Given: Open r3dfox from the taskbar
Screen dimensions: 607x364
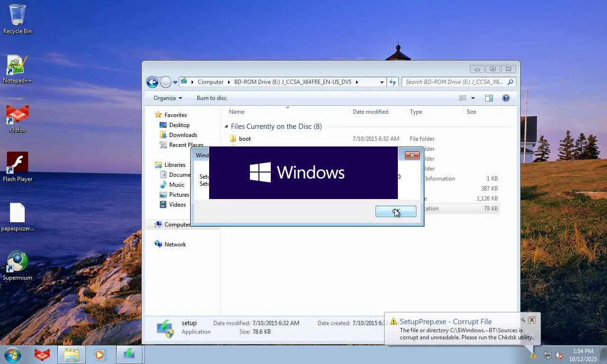Looking at the screenshot, I should (42, 355).
